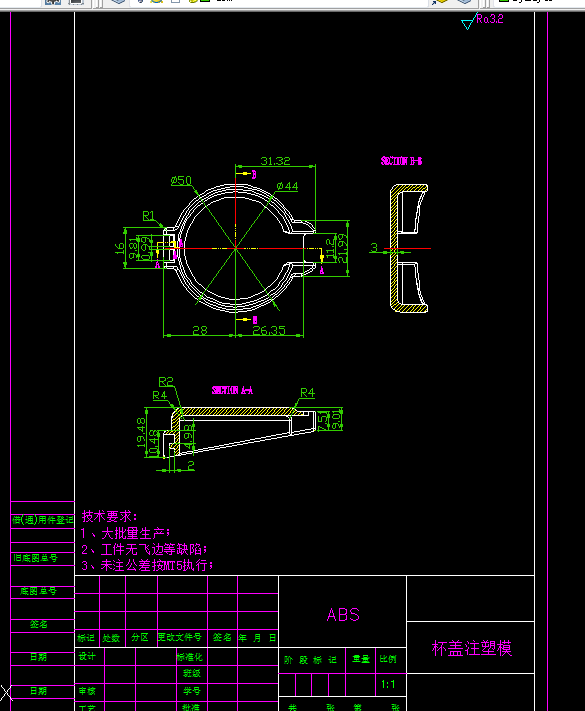Click the 技术要求 heading text
The height and width of the screenshot is (711, 585).
pyautogui.click(x=109, y=516)
